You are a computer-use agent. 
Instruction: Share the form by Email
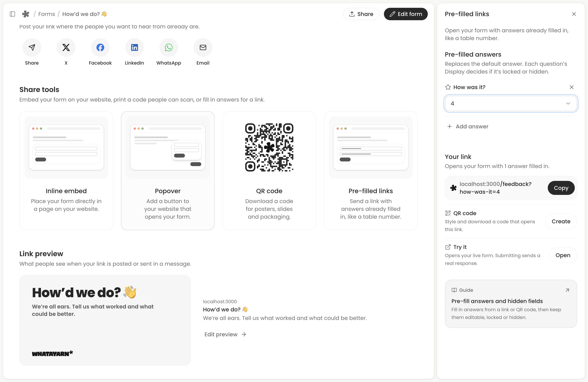(x=203, y=47)
